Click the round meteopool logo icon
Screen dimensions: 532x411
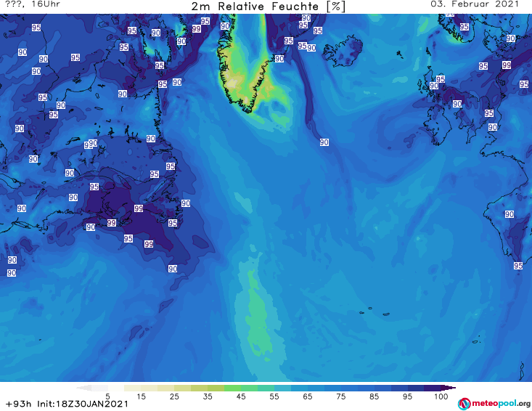coord(464,404)
